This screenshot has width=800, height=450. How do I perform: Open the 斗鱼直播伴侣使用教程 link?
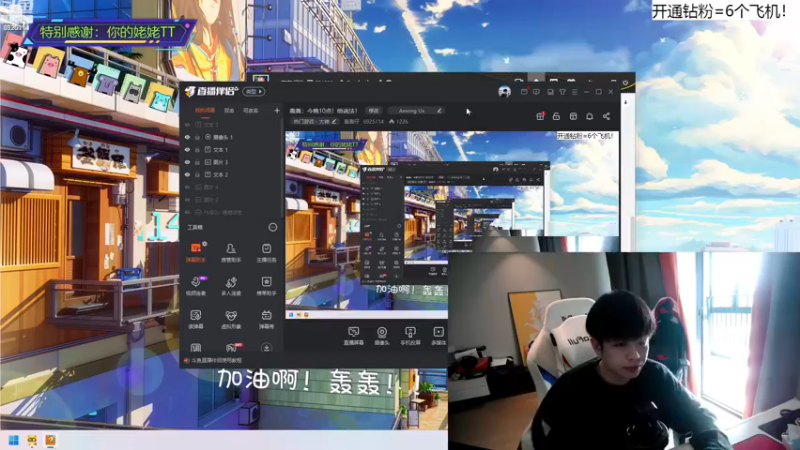point(216,360)
